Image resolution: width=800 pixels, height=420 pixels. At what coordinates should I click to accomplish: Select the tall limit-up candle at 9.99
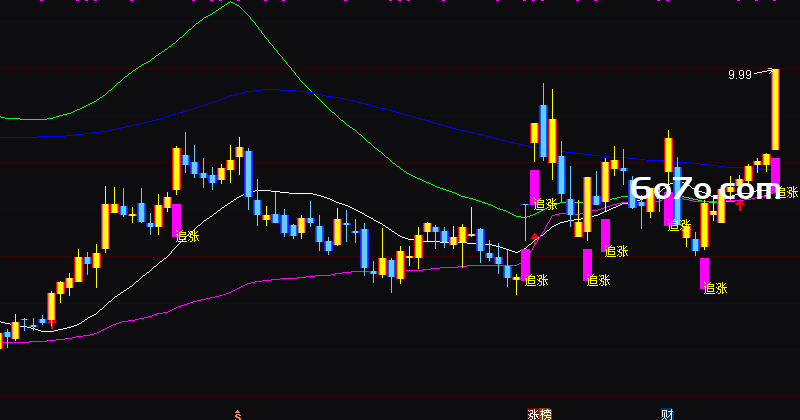coord(775,110)
